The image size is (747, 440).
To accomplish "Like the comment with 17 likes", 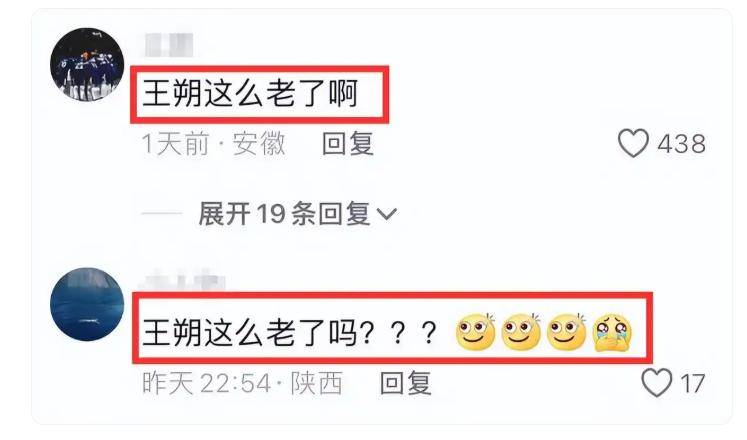I will point(656,382).
